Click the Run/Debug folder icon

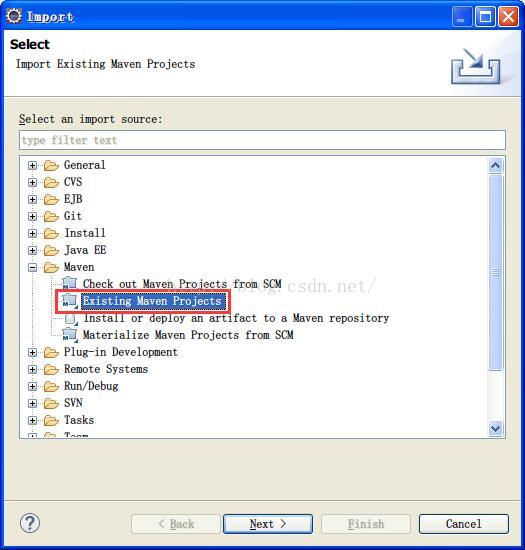51,387
